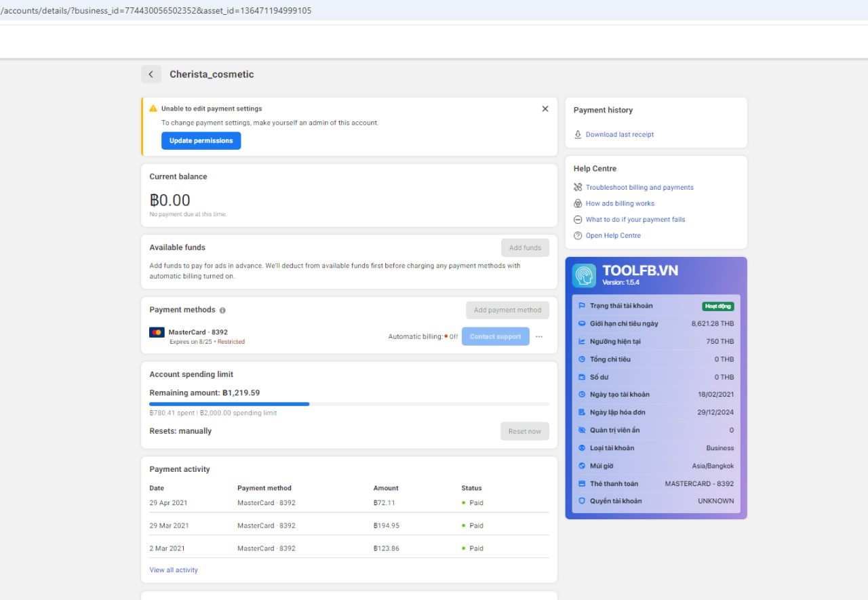The height and width of the screenshot is (600, 868).
Task: Click shield icon beside Quyền tài khoản
Action: pyautogui.click(x=582, y=501)
